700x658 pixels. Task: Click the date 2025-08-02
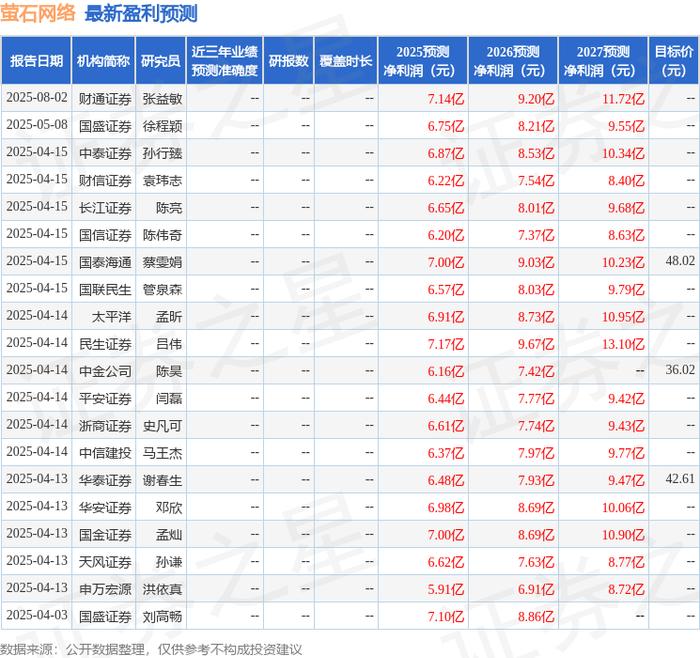pos(37,98)
